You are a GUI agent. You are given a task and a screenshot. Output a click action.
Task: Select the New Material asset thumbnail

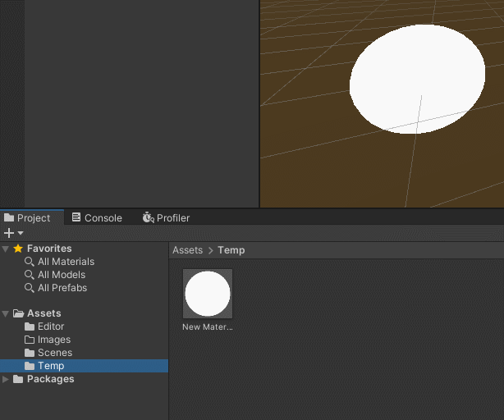point(208,294)
